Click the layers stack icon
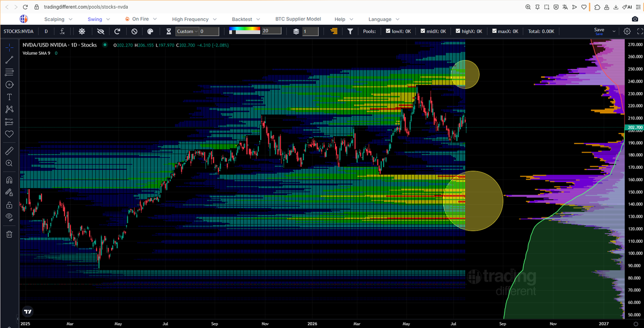 coord(296,32)
